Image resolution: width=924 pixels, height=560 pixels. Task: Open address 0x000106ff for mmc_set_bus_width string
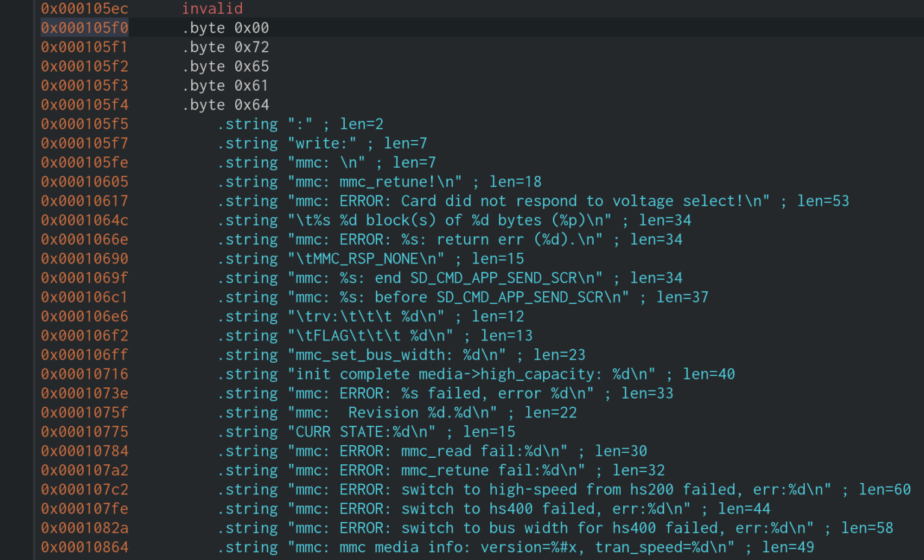tap(85, 355)
